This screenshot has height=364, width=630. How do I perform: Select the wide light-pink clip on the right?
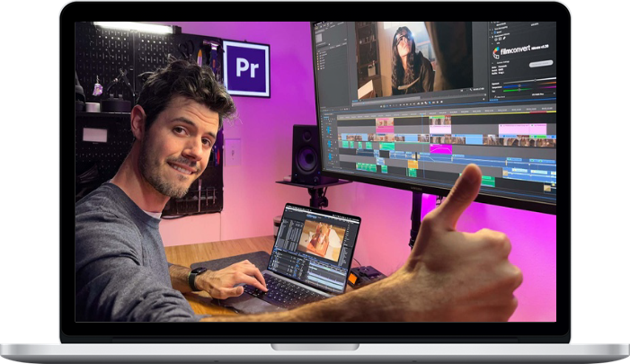[x=523, y=129]
